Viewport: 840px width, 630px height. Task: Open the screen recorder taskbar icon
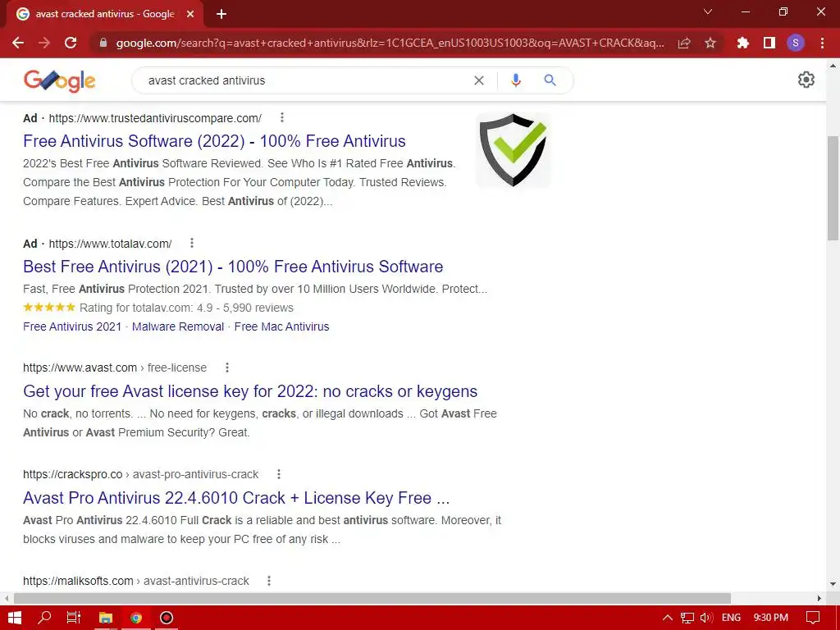coord(167,618)
